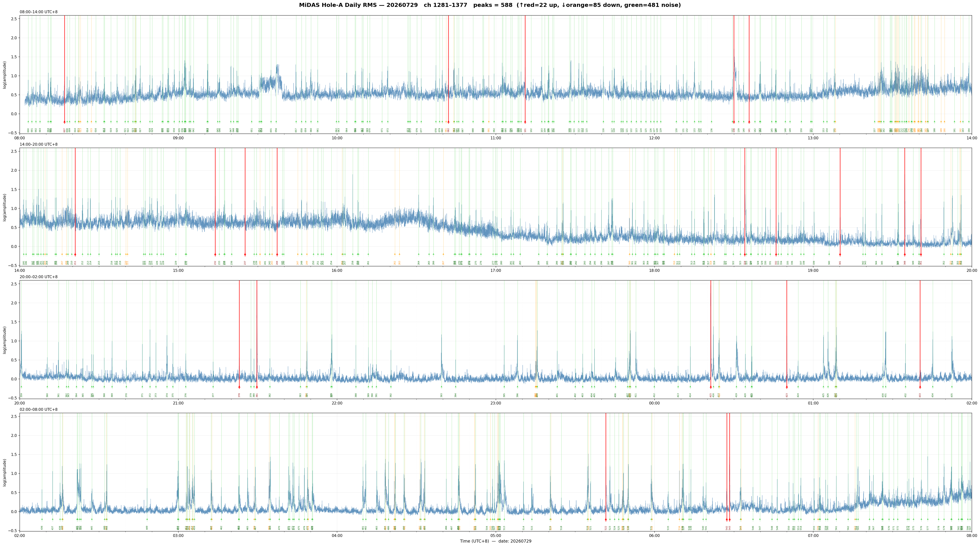Select the 10:00 time tick label
Viewport: 980px width, 546px height.
click(x=337, y=138)
